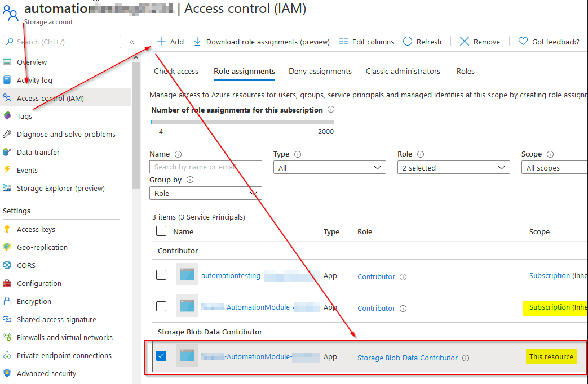This screenshot has width=588, height=384.
Task: Open Contributor role link for AutomationModule row
Action: coord(376,308)
